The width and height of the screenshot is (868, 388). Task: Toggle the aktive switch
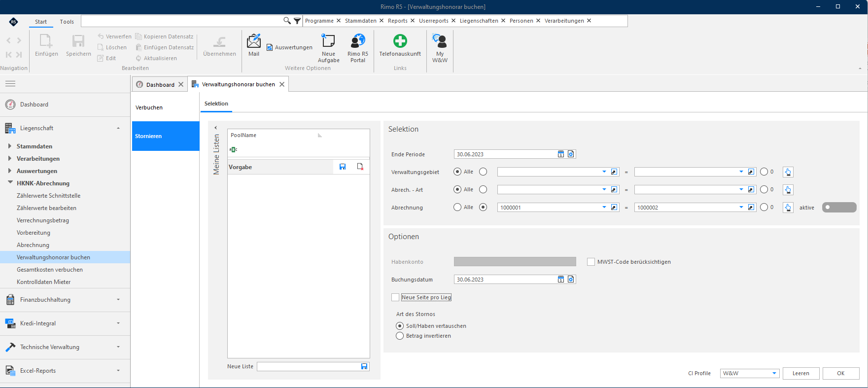(x=839, y=208)
